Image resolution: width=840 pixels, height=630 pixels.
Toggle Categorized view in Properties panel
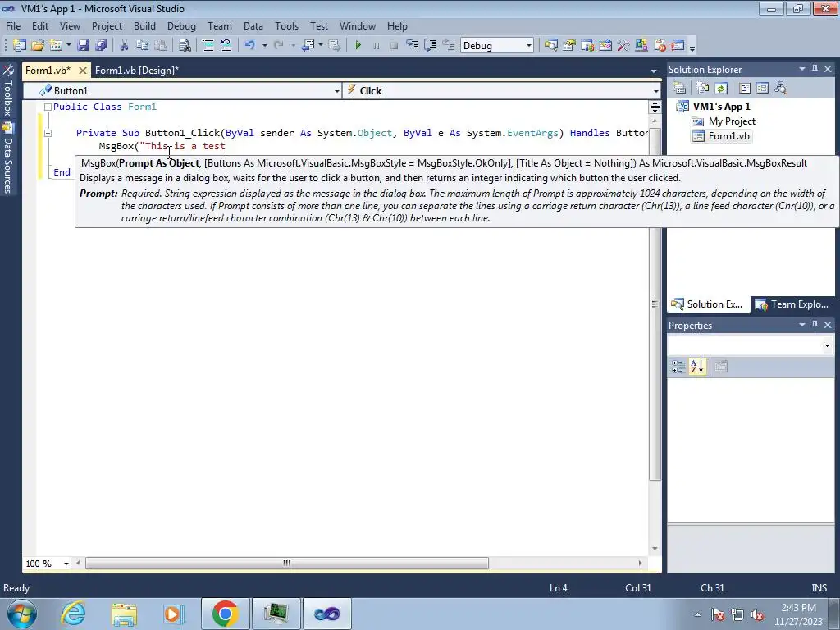pyautogui.click(x=678, y=367)
